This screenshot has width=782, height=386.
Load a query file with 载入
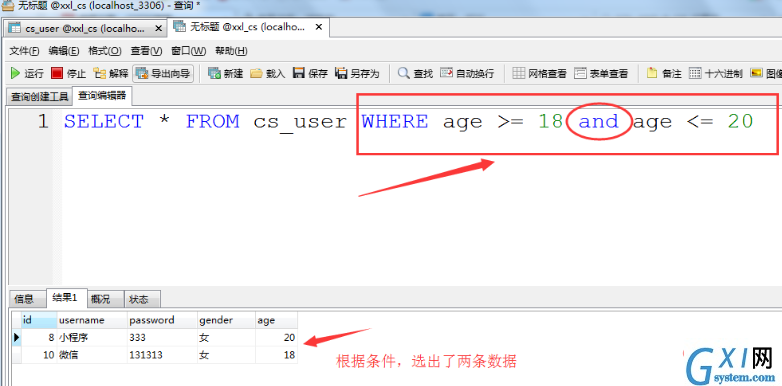click(x=267, y=74)
